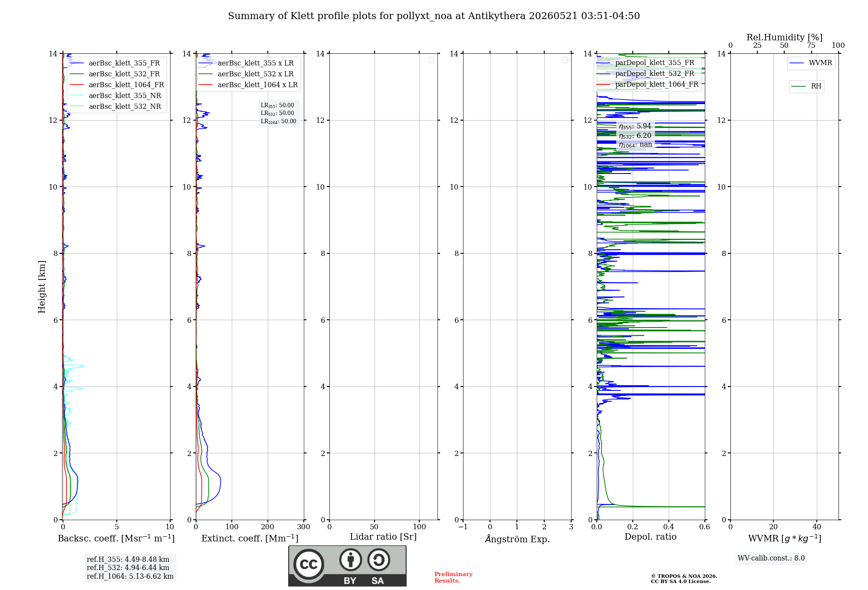Click the red Preliminary Results. notice
Screen dimensions: 868x590
coord(454,577)
